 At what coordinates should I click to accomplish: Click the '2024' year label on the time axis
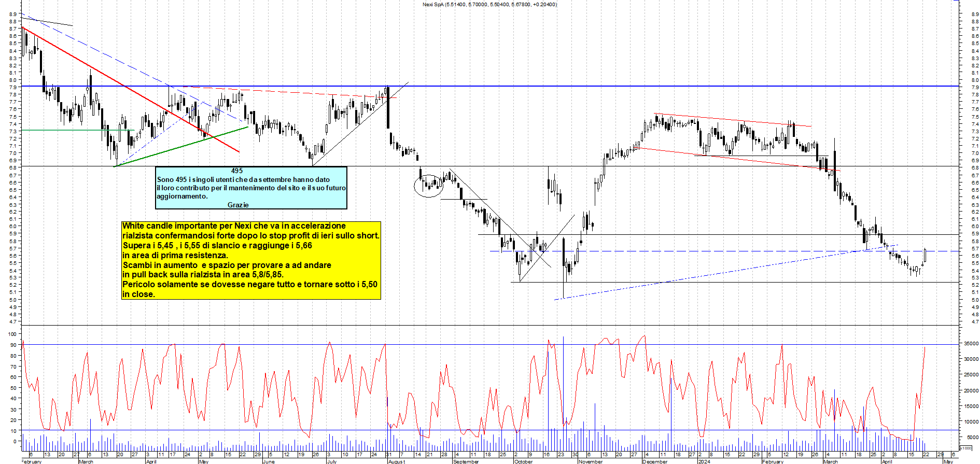[x=704, y=461]
